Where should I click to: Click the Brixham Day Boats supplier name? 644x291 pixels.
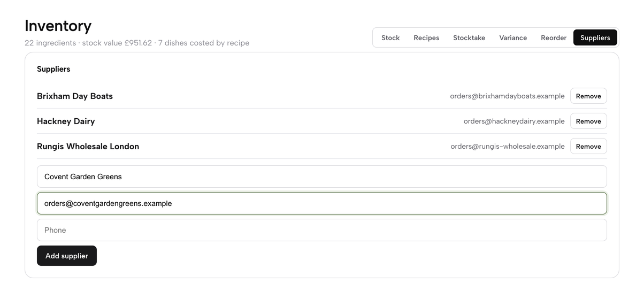75,96
